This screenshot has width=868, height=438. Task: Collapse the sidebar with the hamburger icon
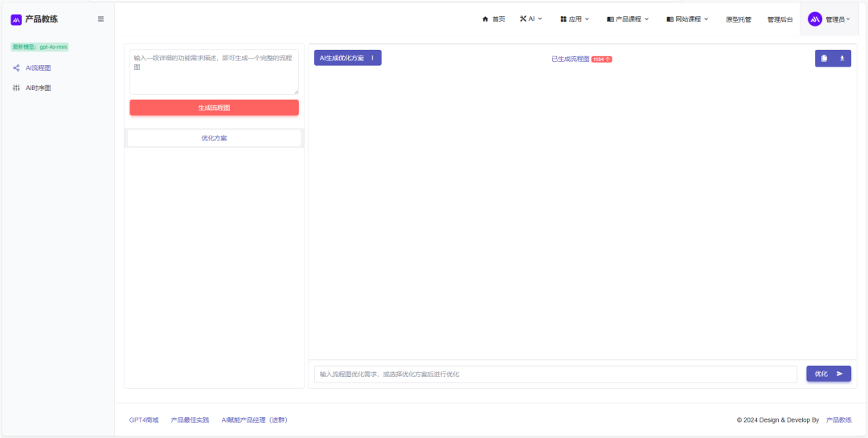tap(100, 18)
